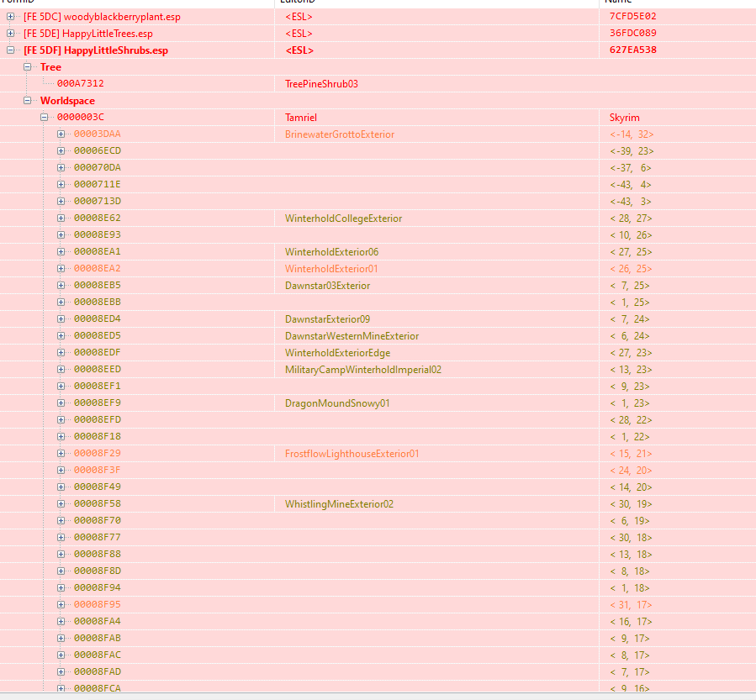
Task: Expand cell 00008FAB
Action: point(61,638)
